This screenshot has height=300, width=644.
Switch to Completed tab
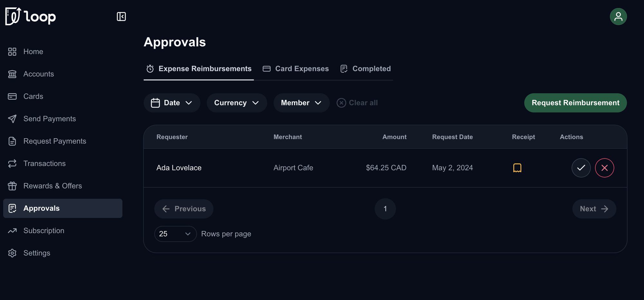(365, 69)
